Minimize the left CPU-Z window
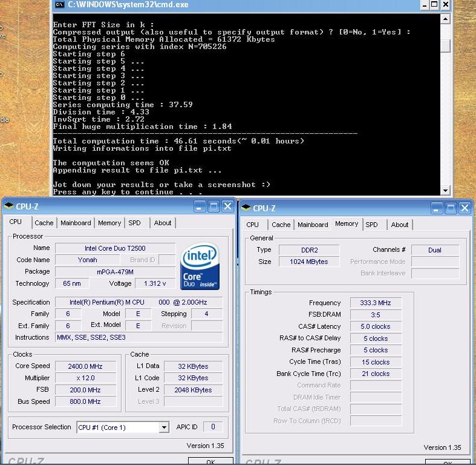 (x=199, y=206)
